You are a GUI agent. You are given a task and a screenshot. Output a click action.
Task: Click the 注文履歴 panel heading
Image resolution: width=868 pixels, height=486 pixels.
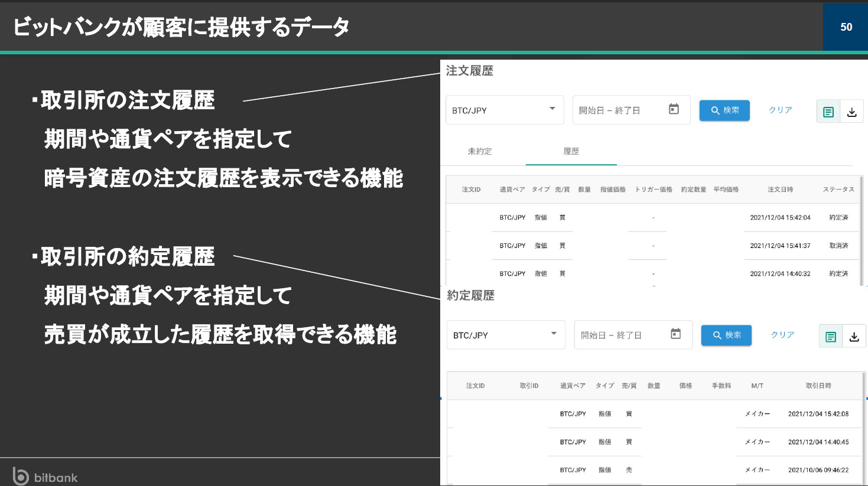(470, 71)
